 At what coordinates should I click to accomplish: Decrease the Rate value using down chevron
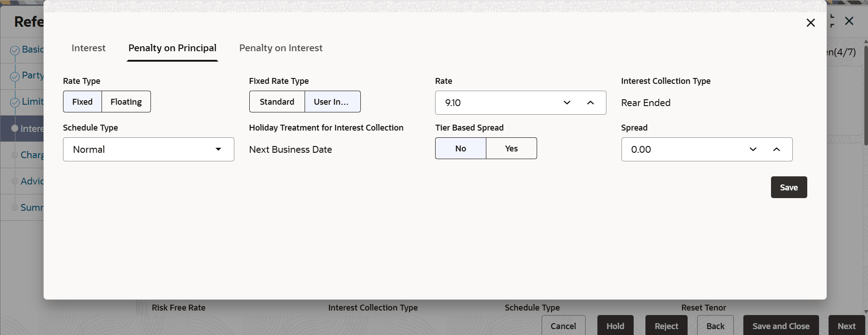coord(567,102)
